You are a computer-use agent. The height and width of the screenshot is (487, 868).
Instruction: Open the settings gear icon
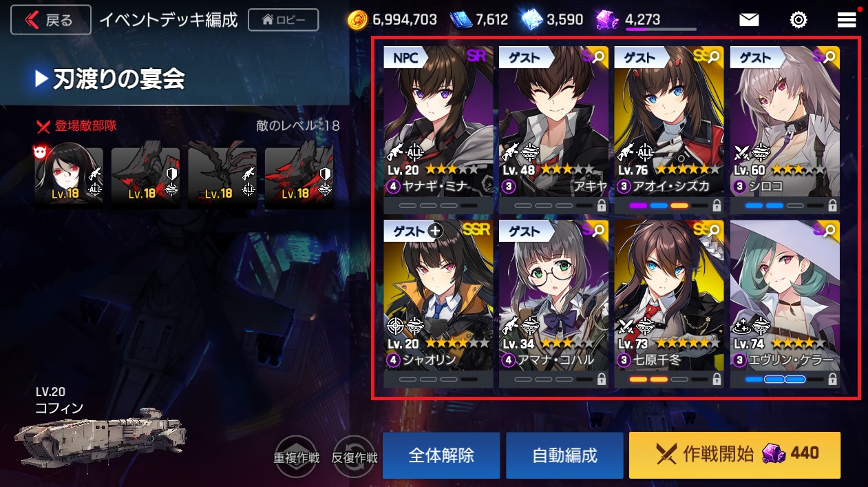798,20
